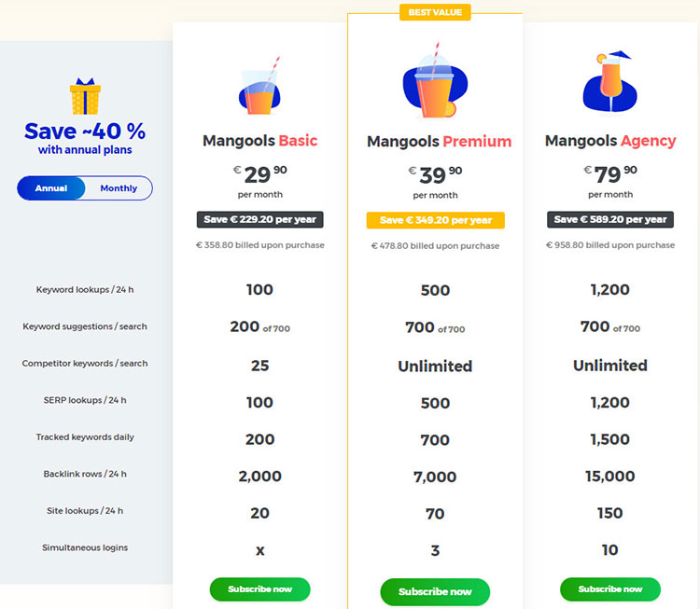Click the Mangools Agency cocktail icon

coord(609,82)
